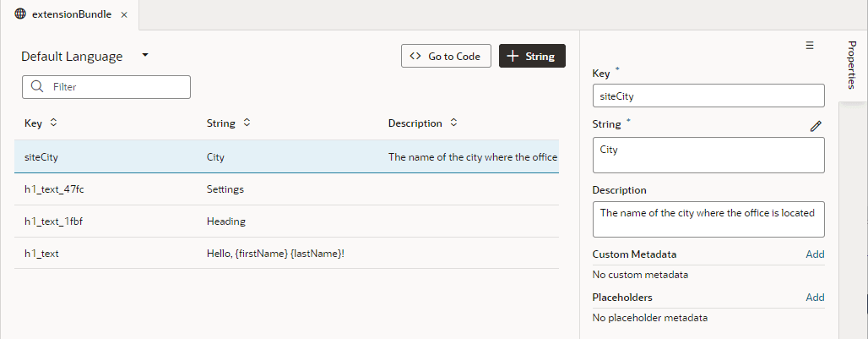Click the siteCity row description text
868x339 pixels.
click(x=473, y=156)
